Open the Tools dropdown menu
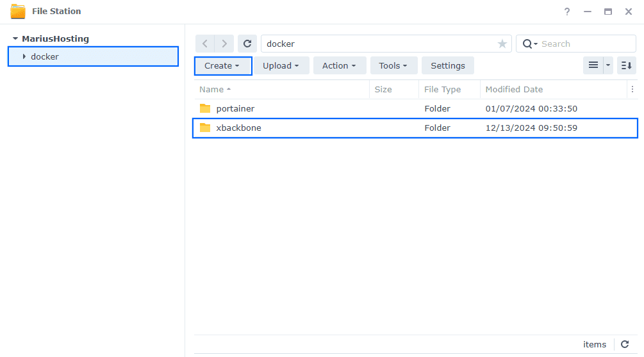 394,66
